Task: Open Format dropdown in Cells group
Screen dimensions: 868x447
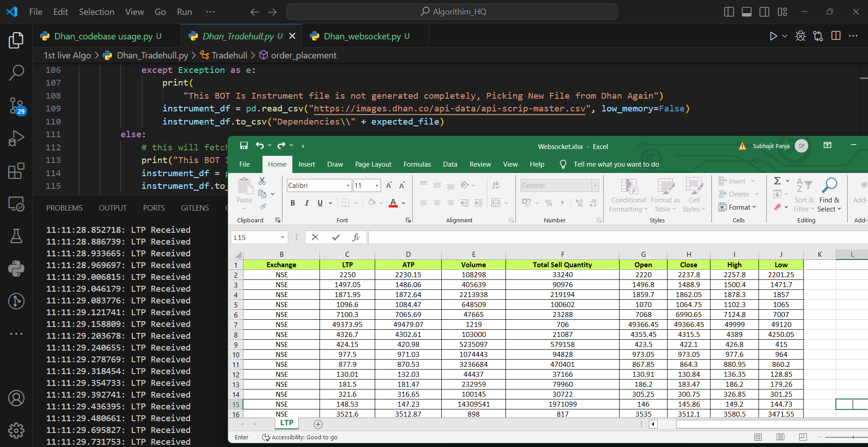Action: [737, 207]
